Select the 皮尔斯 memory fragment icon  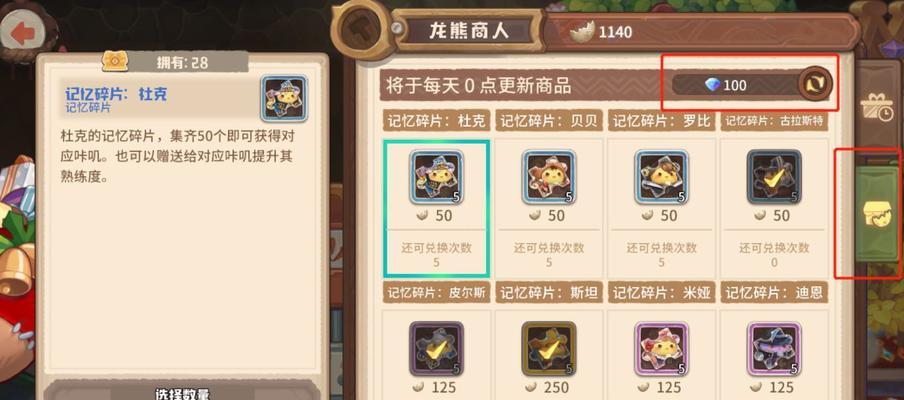point(436,349)
